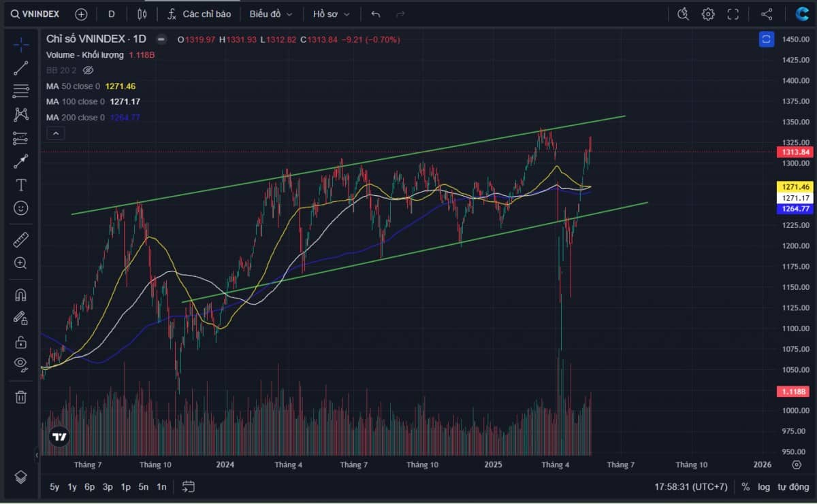
Task: Click the blue chart mode button near 1450.00
Action: click(767, 39)
